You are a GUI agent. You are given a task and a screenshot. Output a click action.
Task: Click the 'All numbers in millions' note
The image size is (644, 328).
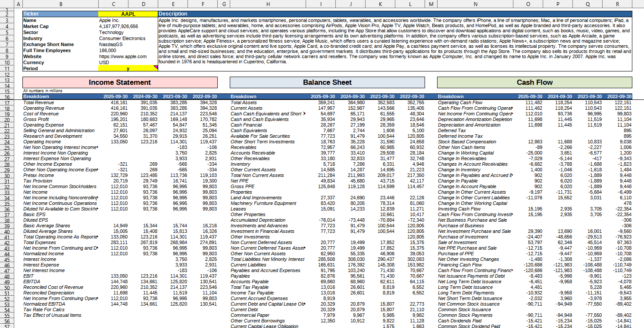pyautogui.click(x=43, y=91)
